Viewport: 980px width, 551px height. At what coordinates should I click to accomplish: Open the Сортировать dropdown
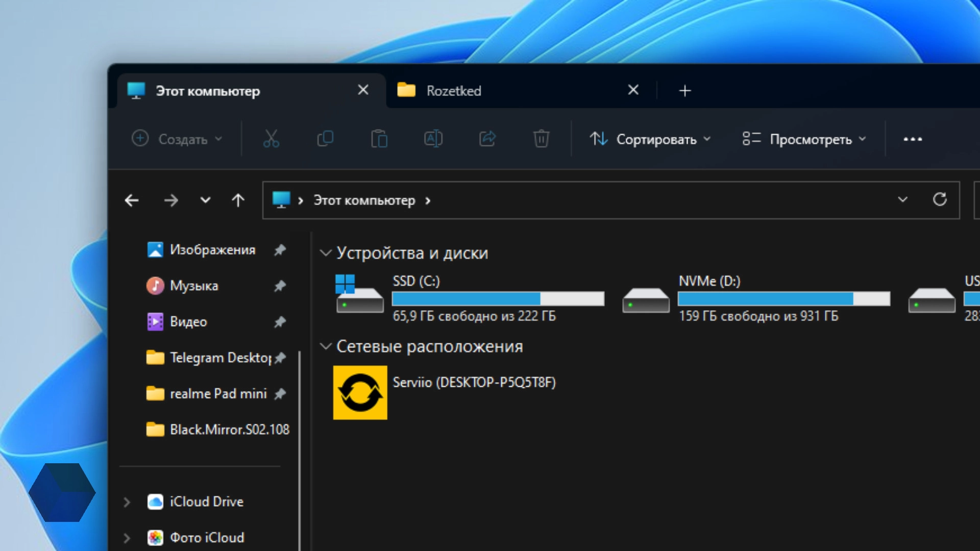(x=650, y=139)
